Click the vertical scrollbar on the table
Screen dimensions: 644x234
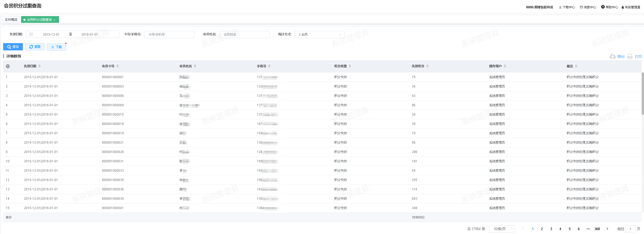pos(642,93)
